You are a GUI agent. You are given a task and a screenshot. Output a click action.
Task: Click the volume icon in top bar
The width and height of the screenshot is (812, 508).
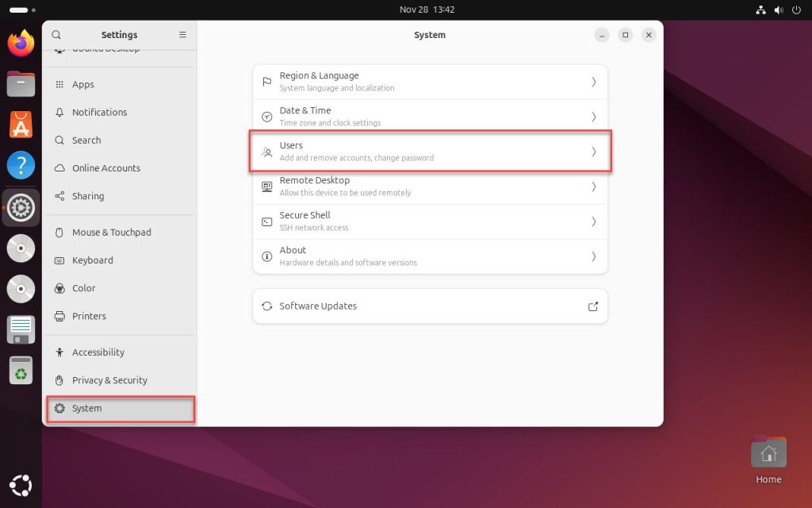point(779,10)
